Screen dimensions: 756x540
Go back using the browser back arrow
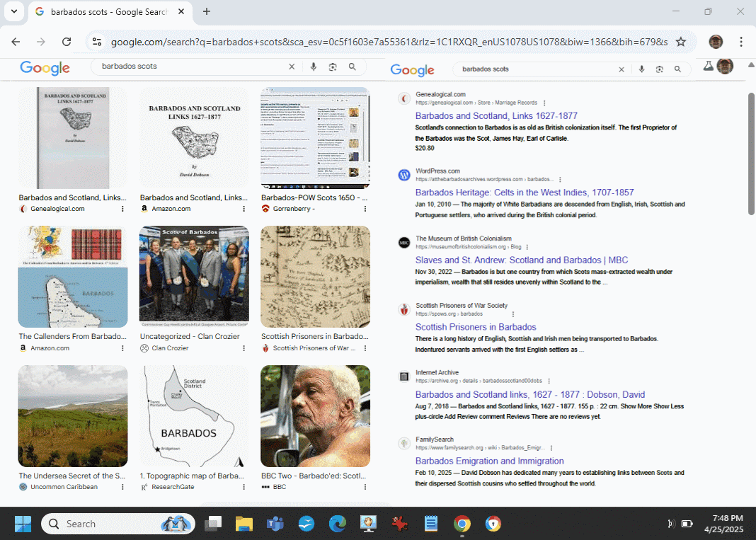16,42
